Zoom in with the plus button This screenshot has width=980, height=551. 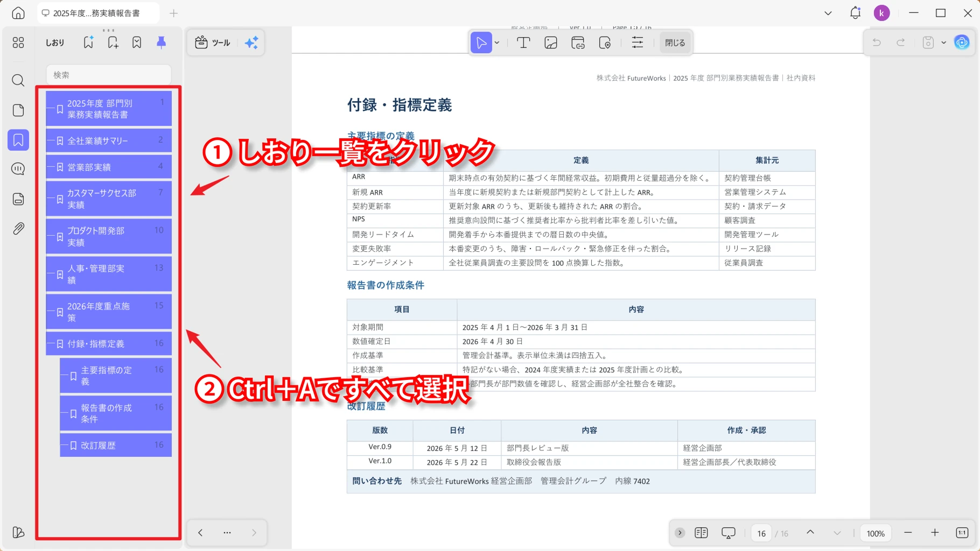935,533
